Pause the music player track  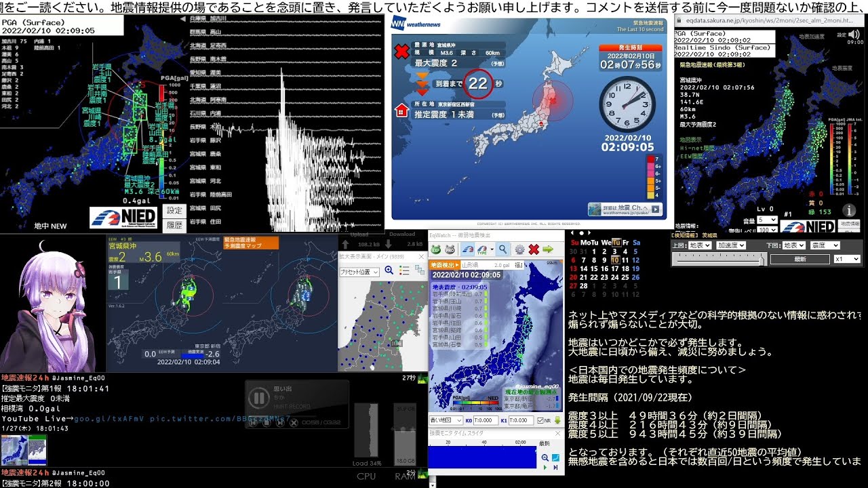tap(258, 397)
